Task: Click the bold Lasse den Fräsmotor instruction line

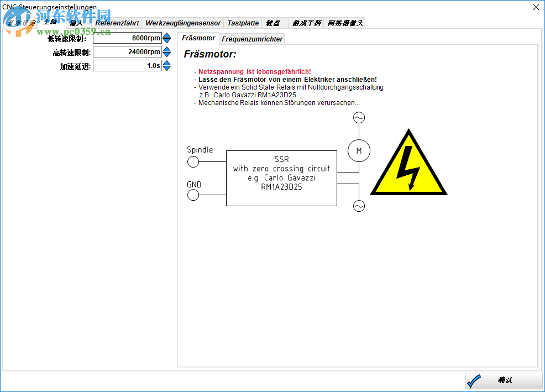Action: (x=287, y=79)
